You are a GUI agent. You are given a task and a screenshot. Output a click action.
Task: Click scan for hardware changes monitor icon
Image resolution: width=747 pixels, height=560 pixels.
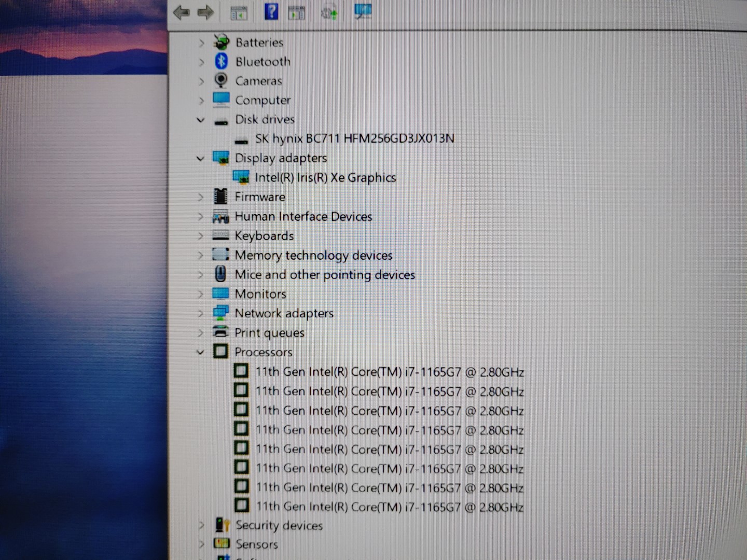[362, 11]
